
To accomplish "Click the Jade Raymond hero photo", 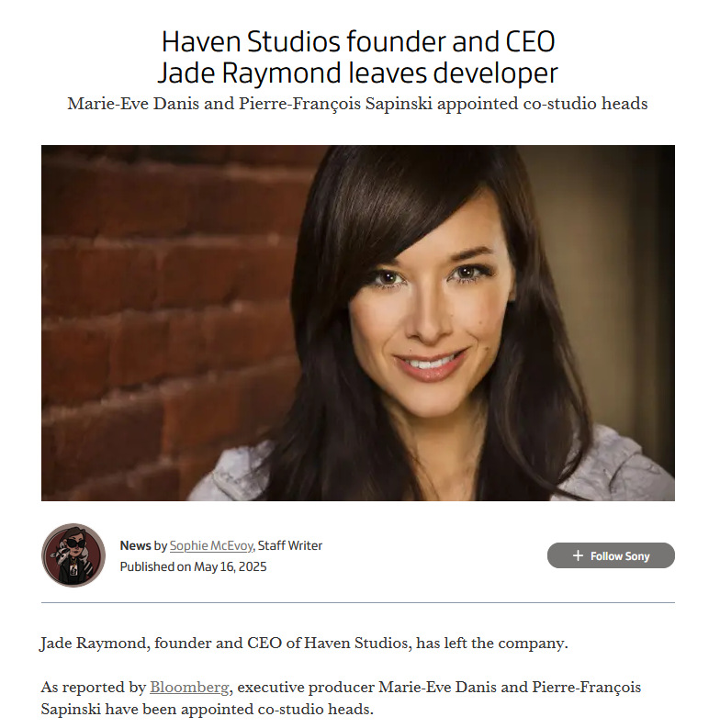I will coord(357,322).
